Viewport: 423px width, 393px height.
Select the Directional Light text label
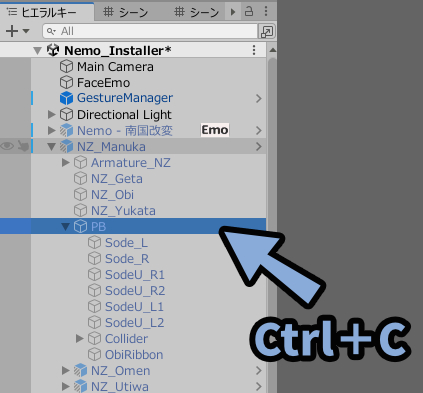pos(124,115)
